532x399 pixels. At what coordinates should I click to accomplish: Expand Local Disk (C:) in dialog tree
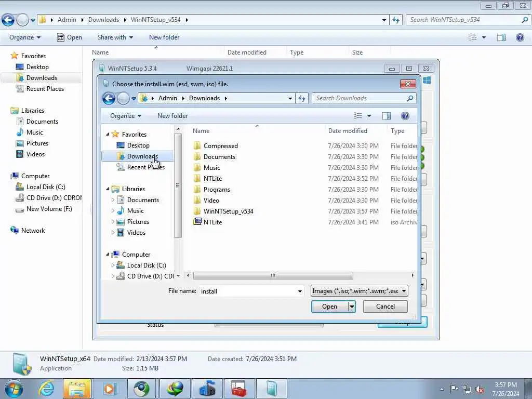coord(113,265)
